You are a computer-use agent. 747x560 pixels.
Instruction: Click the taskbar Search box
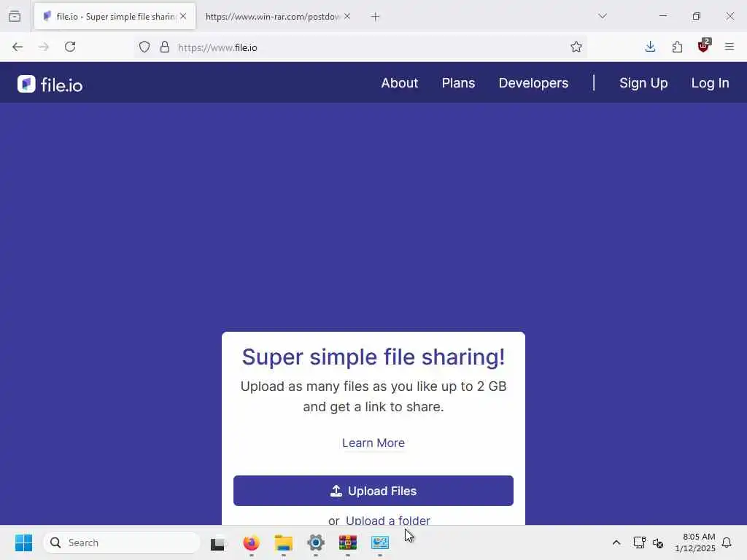122,542
